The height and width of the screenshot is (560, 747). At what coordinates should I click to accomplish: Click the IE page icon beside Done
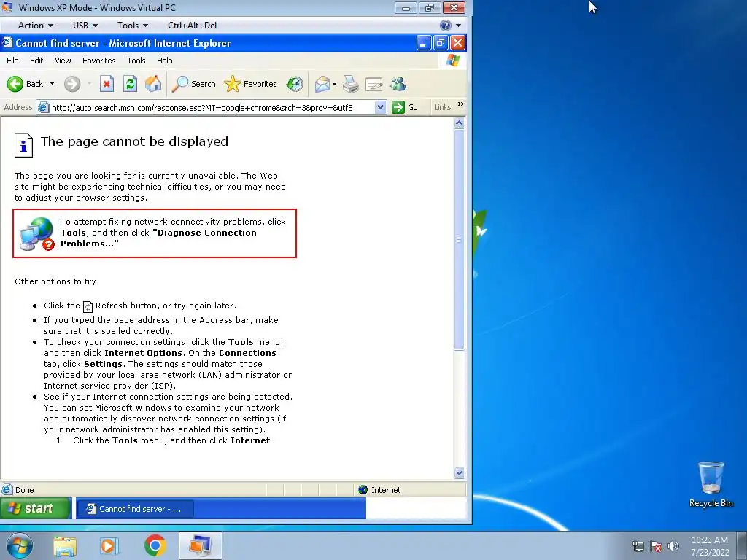click(x=7, y=489)
